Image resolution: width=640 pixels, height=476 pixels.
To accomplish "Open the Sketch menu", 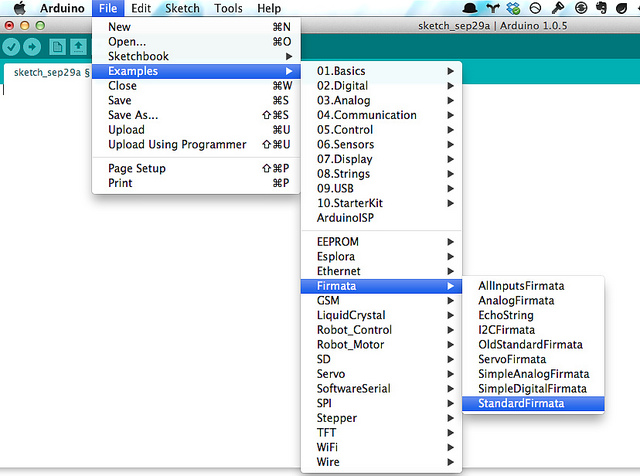I will (182, 8).
